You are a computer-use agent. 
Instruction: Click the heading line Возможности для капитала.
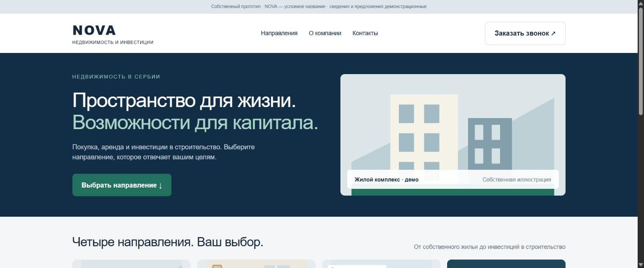pyautogui.click(x=195, y=123)
